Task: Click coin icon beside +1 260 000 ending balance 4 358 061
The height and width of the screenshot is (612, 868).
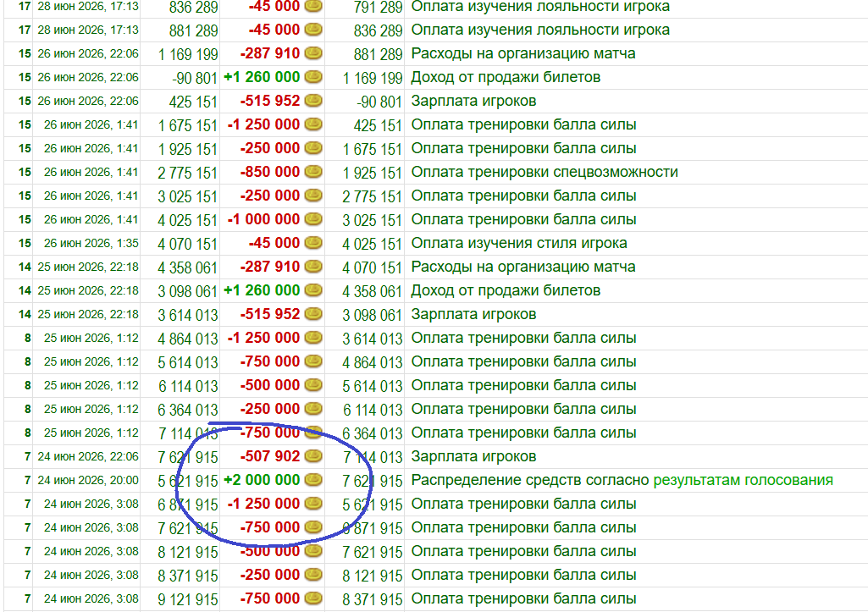Action: pos(313,290)
